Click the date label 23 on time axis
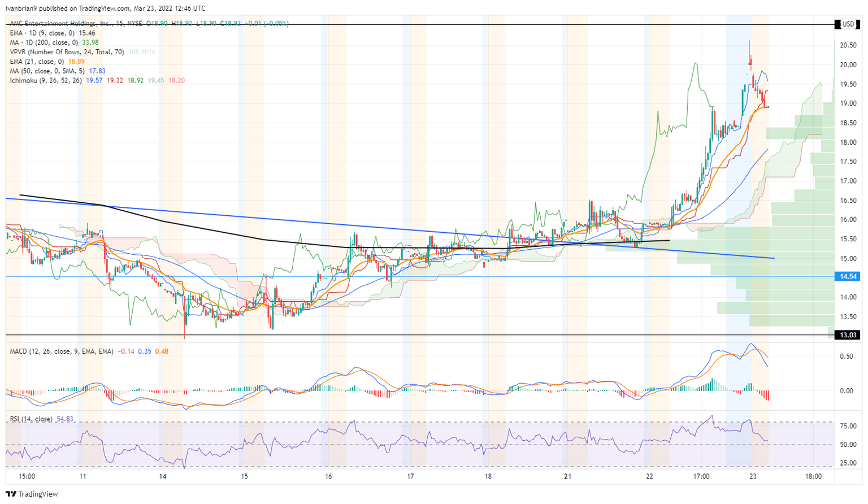Image resolution: width=868 pixels, height=504 pixels. 753,477
